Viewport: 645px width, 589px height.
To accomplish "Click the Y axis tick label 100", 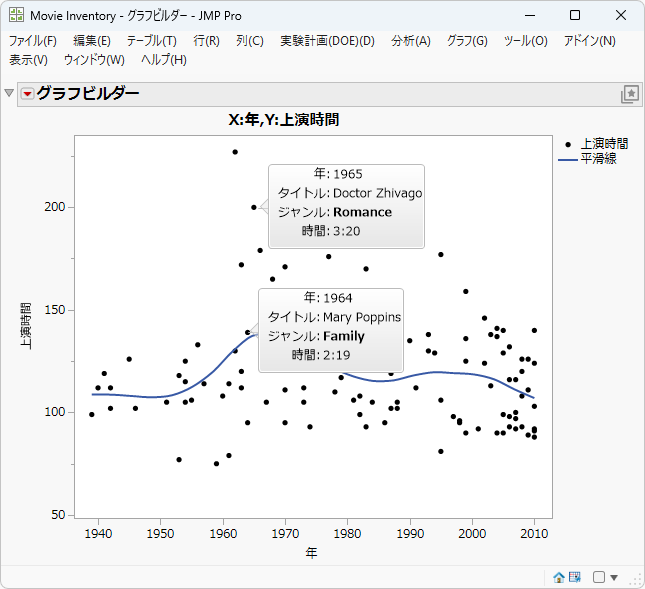I will point(55,412).
